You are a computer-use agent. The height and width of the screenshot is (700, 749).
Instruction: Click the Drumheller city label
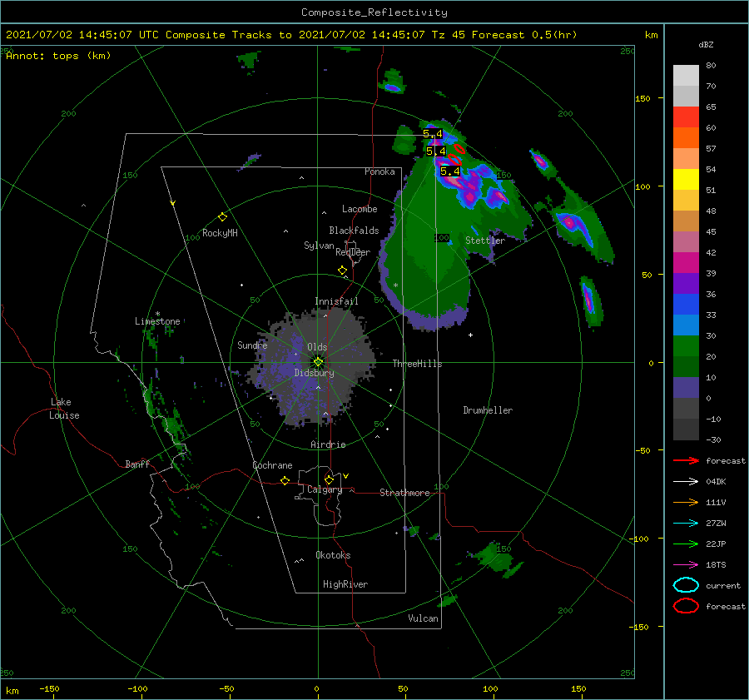coord(488,410)
